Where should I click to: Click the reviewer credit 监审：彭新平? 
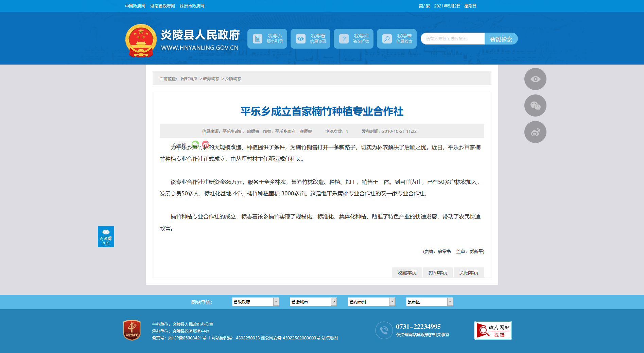point(470,252)
